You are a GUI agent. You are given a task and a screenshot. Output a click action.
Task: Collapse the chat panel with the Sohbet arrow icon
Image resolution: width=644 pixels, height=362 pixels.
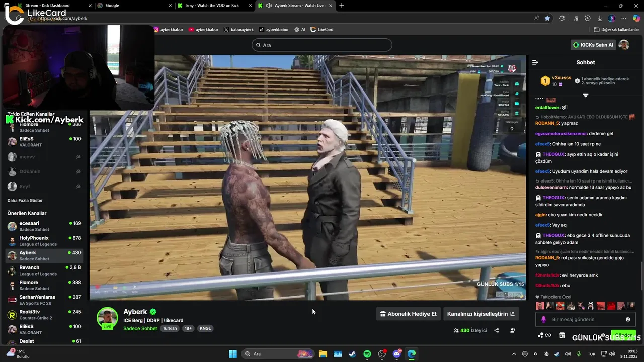tap(535, 62)
